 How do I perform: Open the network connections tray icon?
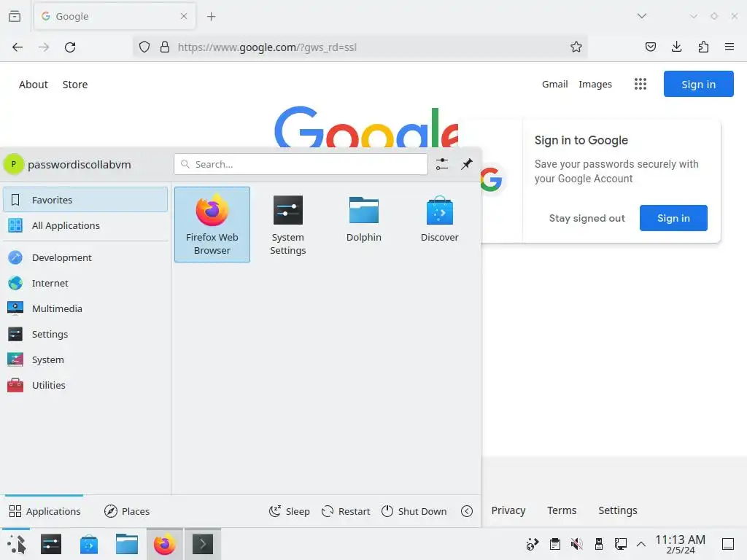(x=620, y=544)
